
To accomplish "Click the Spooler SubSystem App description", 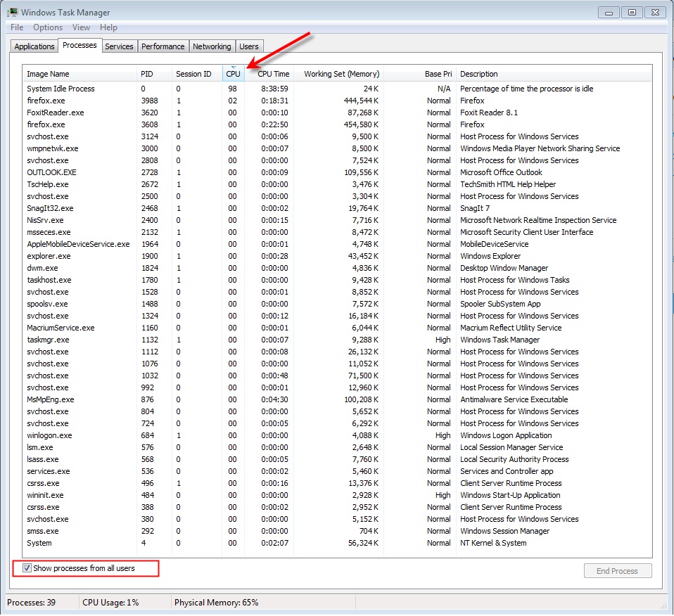I will click(x=500, y=304).
